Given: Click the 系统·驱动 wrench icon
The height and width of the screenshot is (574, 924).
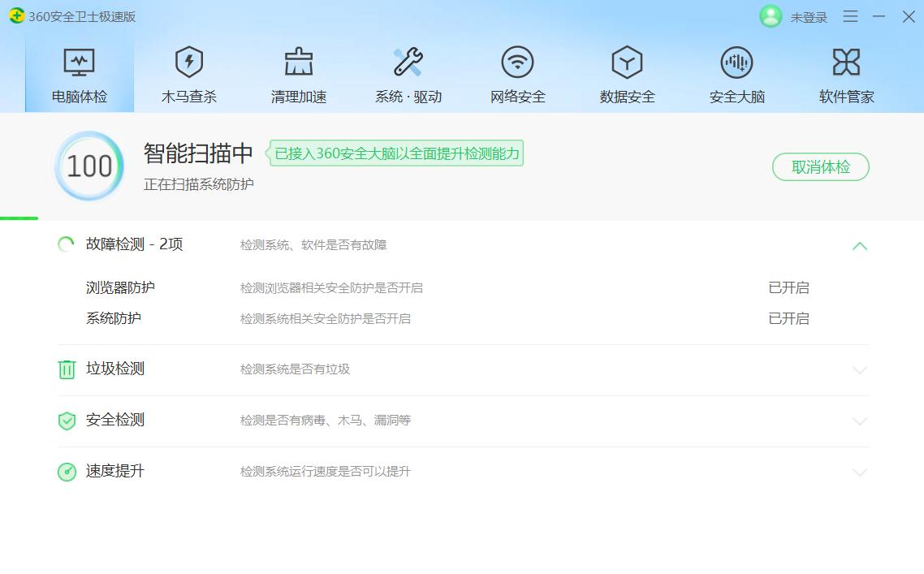Looking at the screenshot, I should point(408,61).
